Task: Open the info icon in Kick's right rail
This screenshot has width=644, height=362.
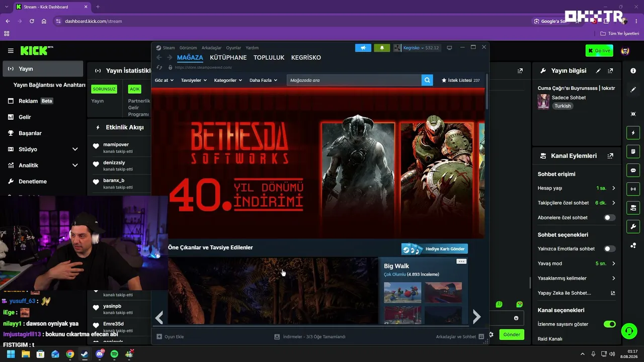Action: (x=633, y=71)
